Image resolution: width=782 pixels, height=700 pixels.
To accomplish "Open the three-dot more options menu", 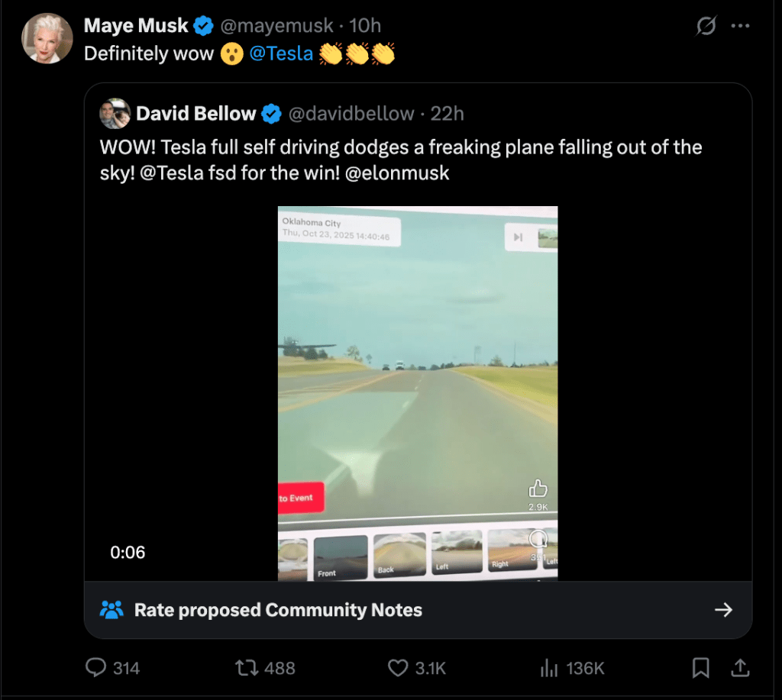I will [x=740, y=26].
